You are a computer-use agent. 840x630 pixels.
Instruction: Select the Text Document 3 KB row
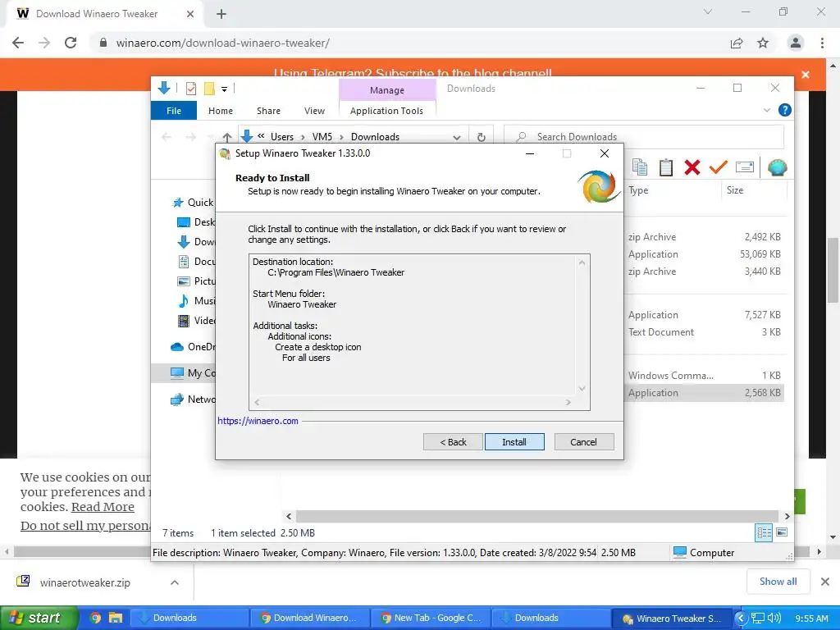click(705, 332)
